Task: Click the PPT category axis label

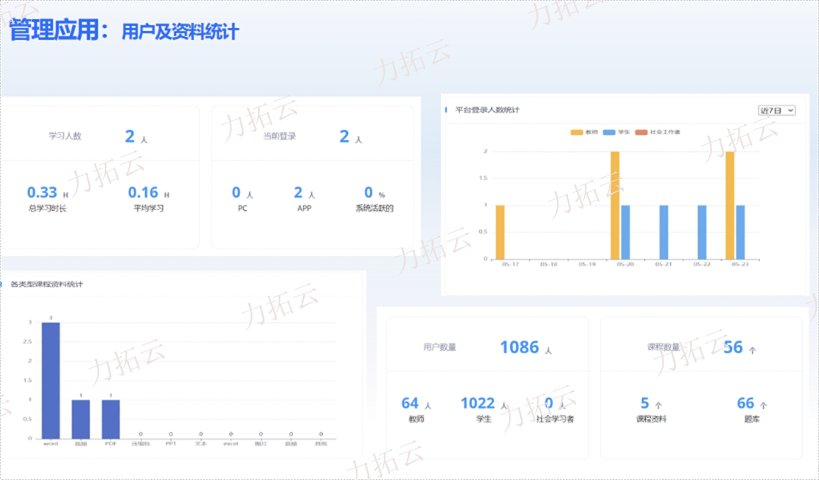Action: tap(171, 443)
